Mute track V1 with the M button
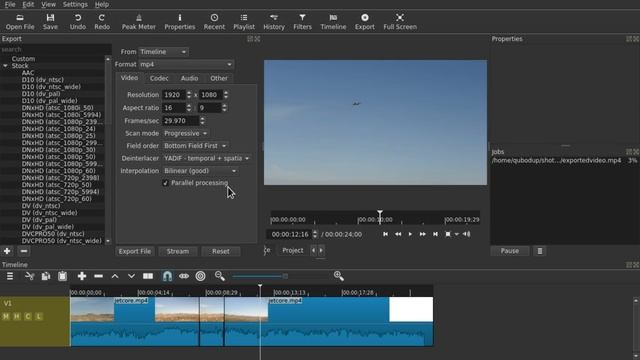Viewport: 640px width, 360px height. [x=6, y=316]
